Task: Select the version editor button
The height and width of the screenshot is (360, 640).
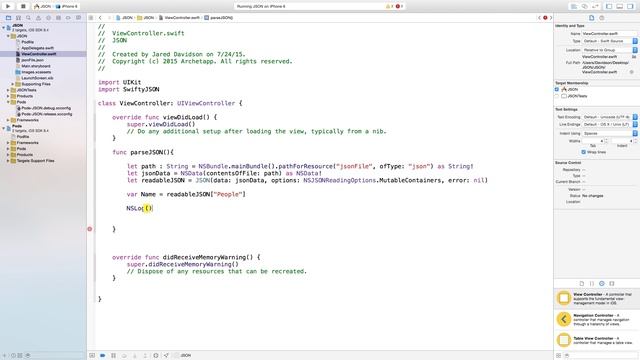Action: click(x=596, y=7)
